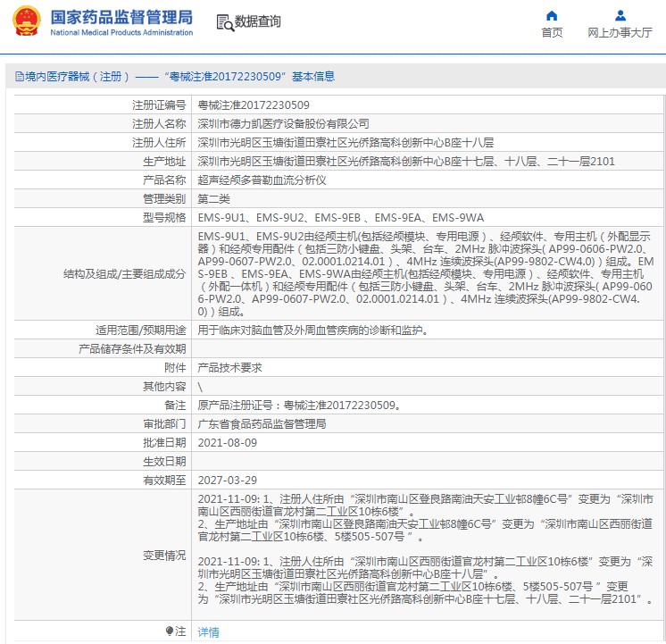Click validity date 2027-03-29
Screen dimensions: 666x644
(228, 480)
